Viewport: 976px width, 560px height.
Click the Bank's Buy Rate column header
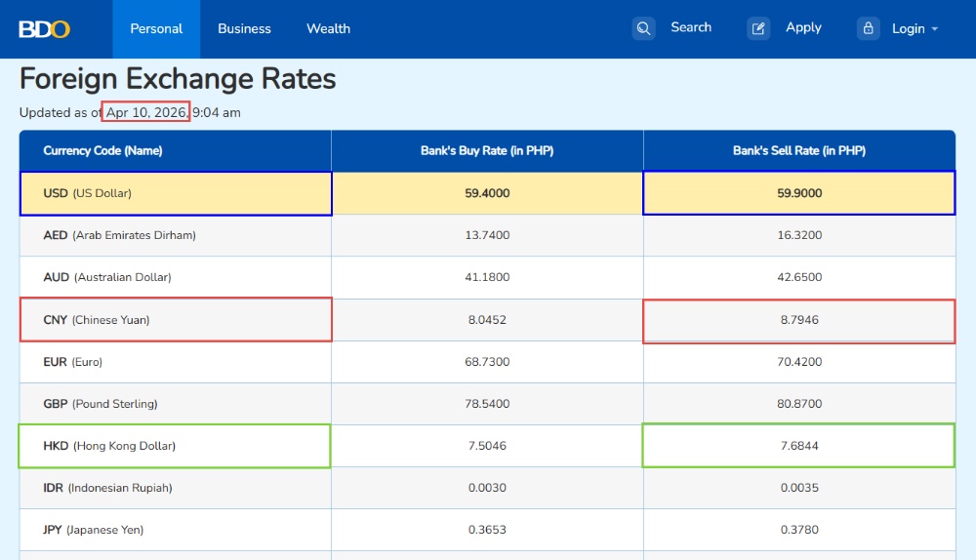click(x=487, y=151)
